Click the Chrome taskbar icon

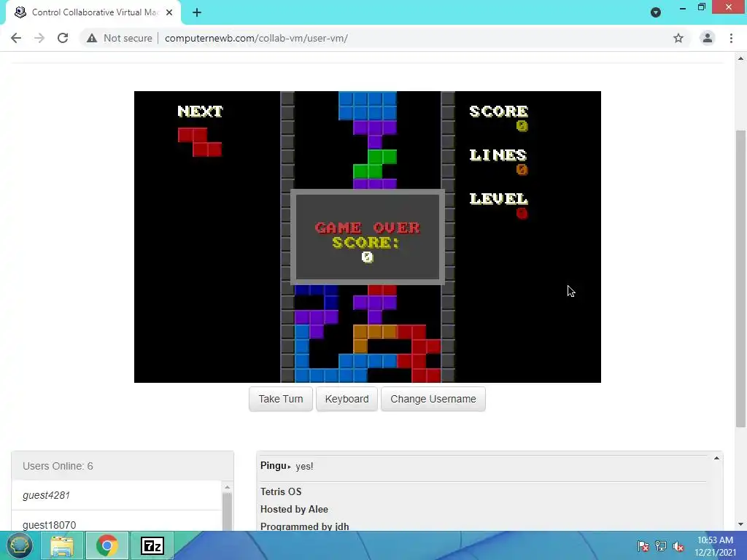(x=107, y=545)
